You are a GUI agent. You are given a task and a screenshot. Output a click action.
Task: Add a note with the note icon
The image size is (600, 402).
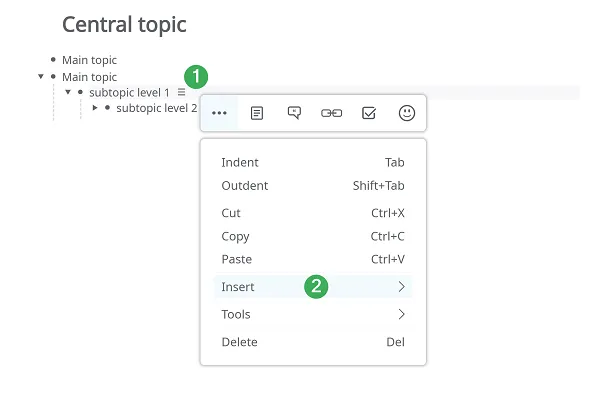[257, 113]
